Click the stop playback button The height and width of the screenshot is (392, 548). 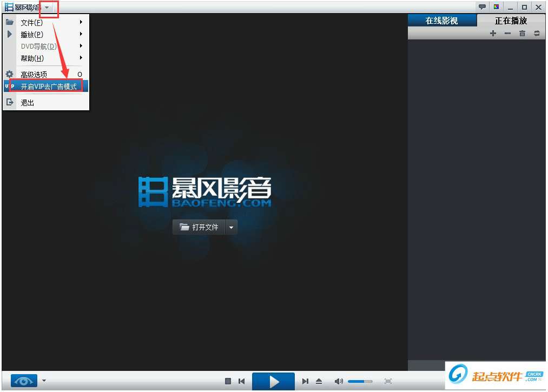click(228, 381)
